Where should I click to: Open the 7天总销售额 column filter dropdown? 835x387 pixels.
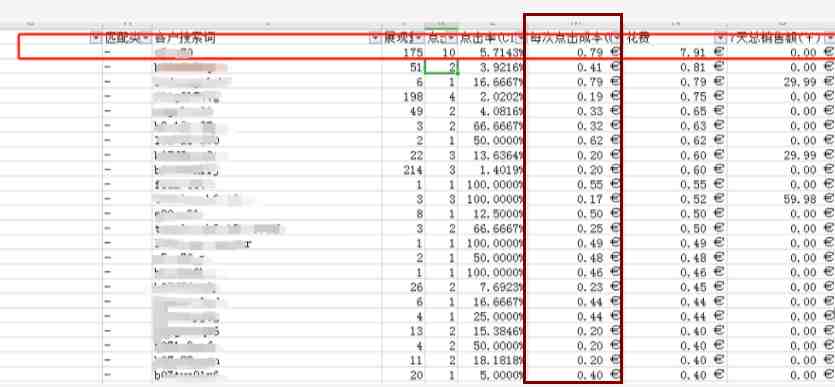coord(829,38)
